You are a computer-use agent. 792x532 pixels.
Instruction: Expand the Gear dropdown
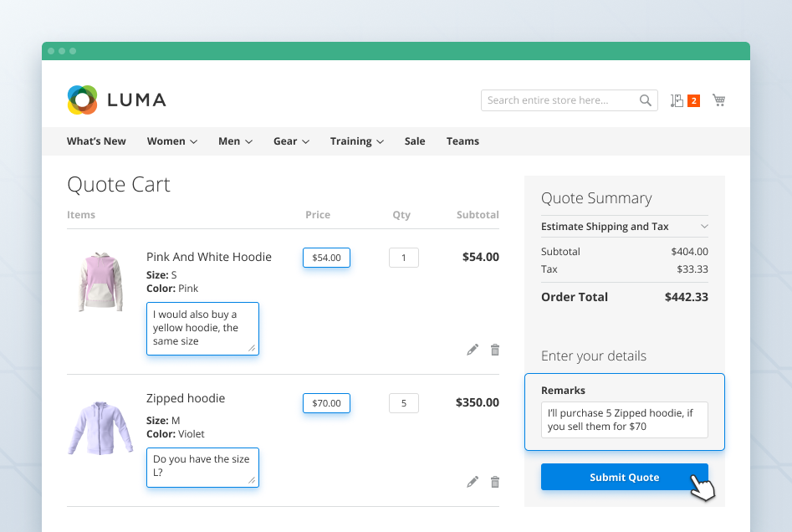[x=291, y=141]
